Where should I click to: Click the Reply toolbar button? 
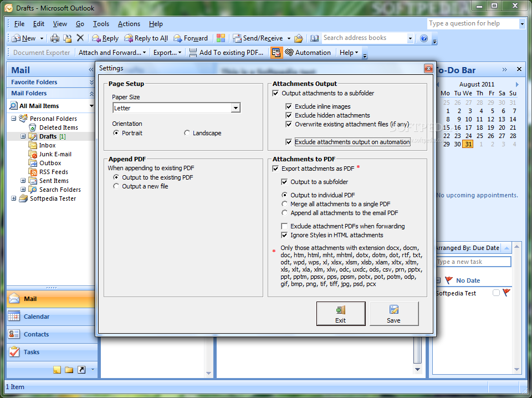click(105, 38)
